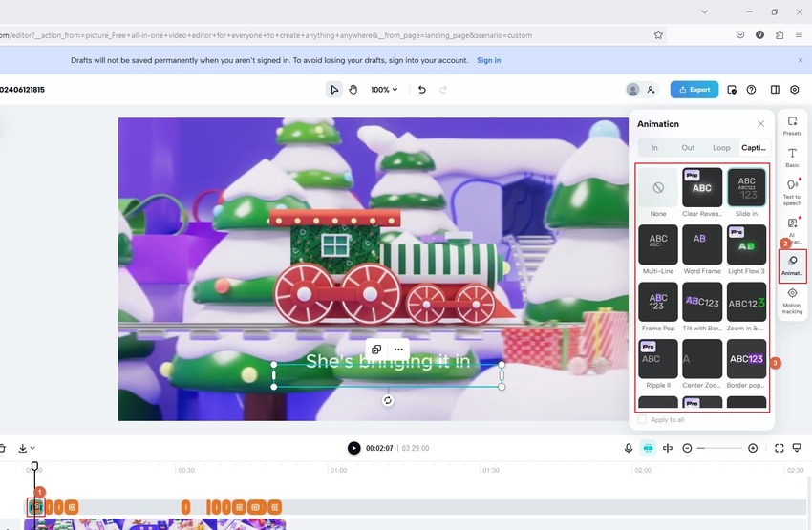The image size is (812, 530).
Task: Open the browser hamburger menu
Action: [799, 35]
